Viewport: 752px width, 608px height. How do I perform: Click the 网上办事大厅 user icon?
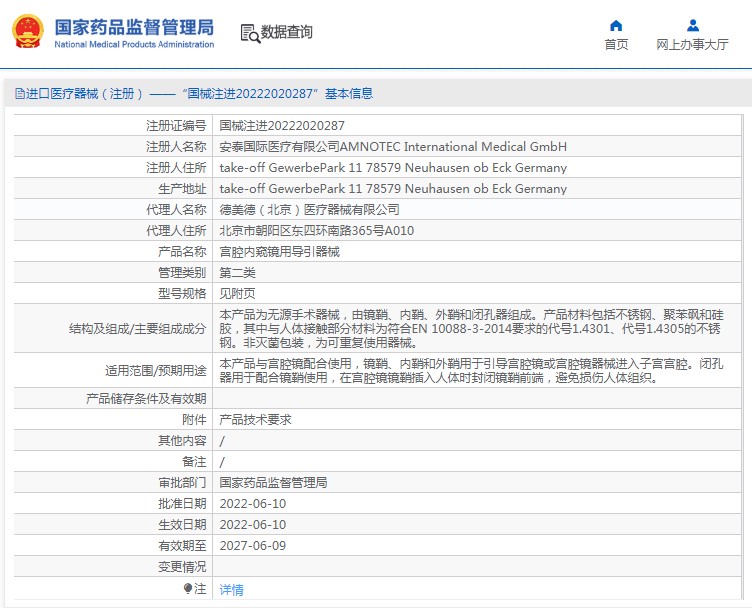click(693, 25)
